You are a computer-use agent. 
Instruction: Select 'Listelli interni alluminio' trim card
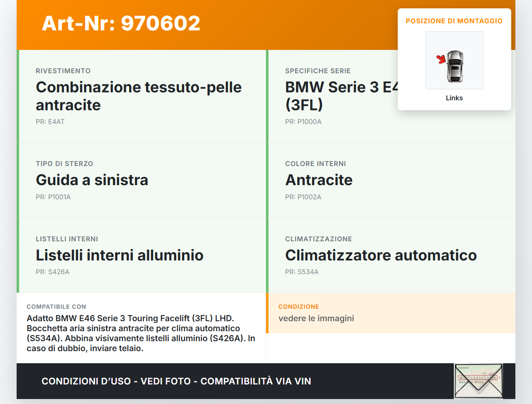[x=120, y=255]
